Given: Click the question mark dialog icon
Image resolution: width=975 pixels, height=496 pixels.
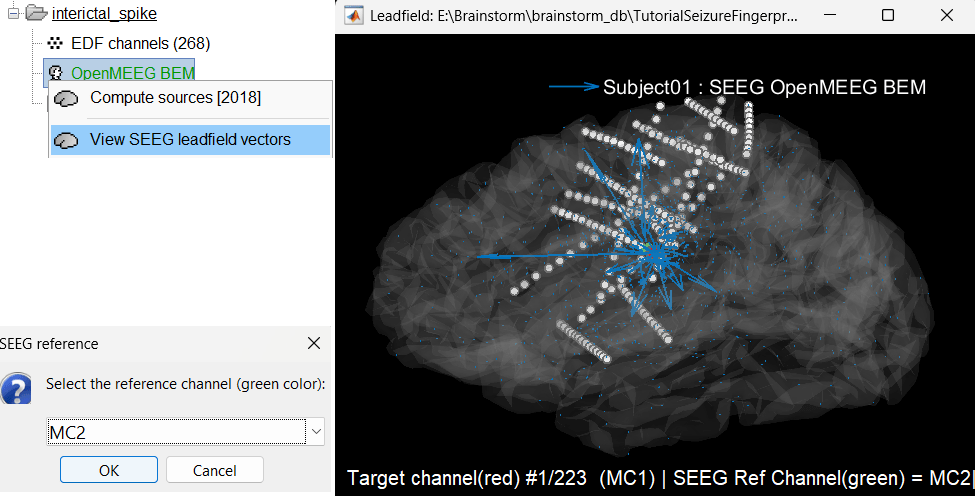Looking at the screenshot, I should tap(16, 386).
